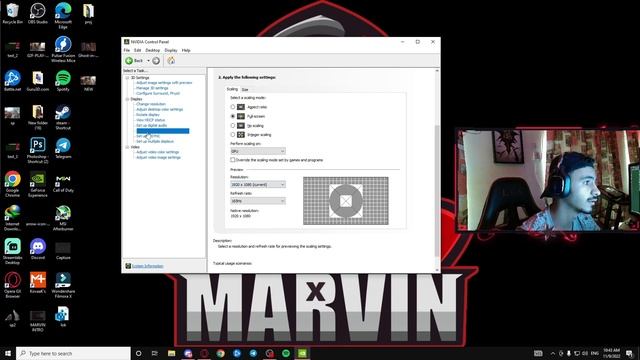Click the System Information link

148,266
